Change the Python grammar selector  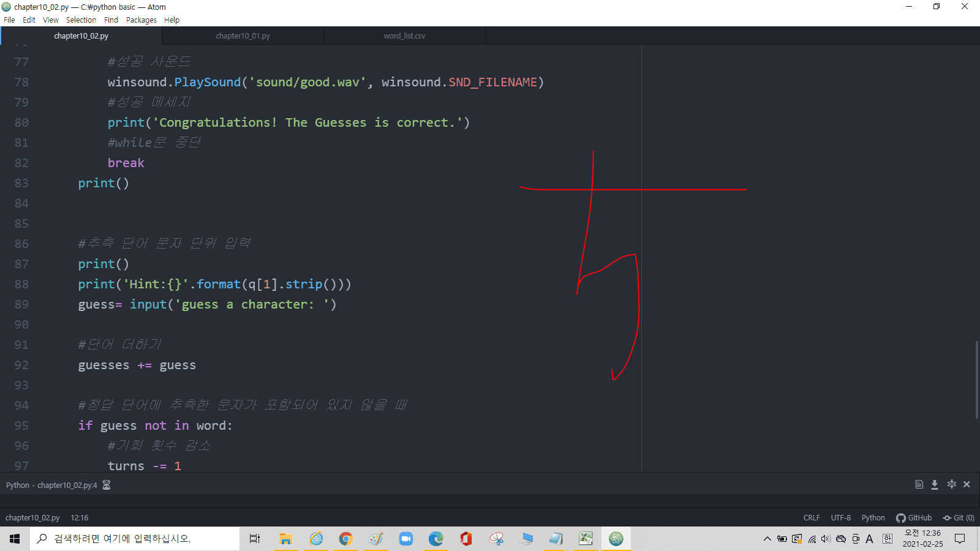tap(873, 518)
